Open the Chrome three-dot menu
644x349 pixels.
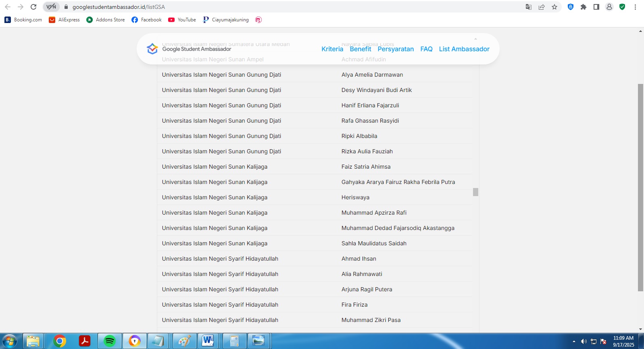click(x=635, y=7)
